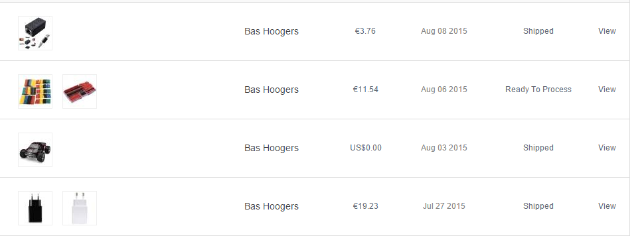Image resolution: width=644 pixels, height=240 pixels.
Task: Click Bas Hoogers on the €3.76 order
Action: (x=272, y=32)
